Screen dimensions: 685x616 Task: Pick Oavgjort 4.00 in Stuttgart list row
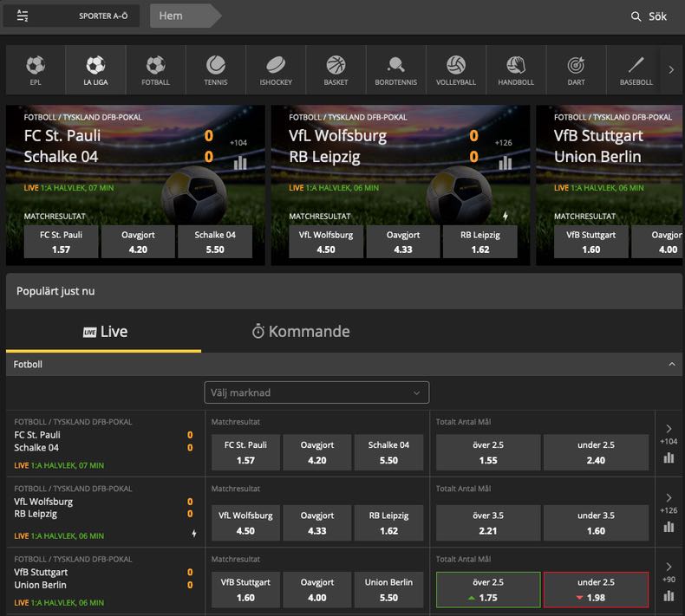pos(317,590)
